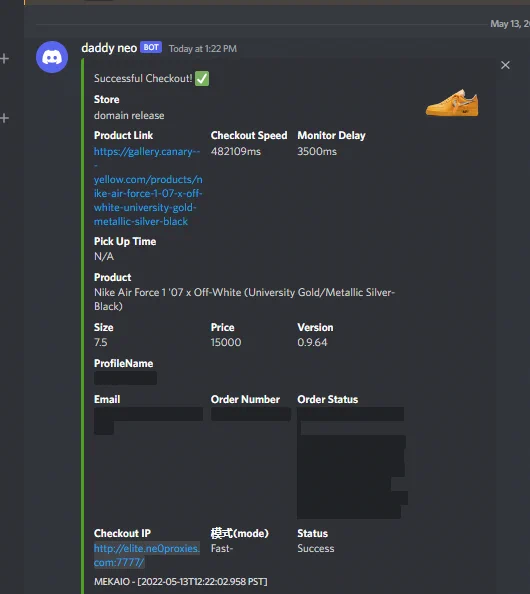Click the Nike Air Force 1 '07 product name

point(244,299)
